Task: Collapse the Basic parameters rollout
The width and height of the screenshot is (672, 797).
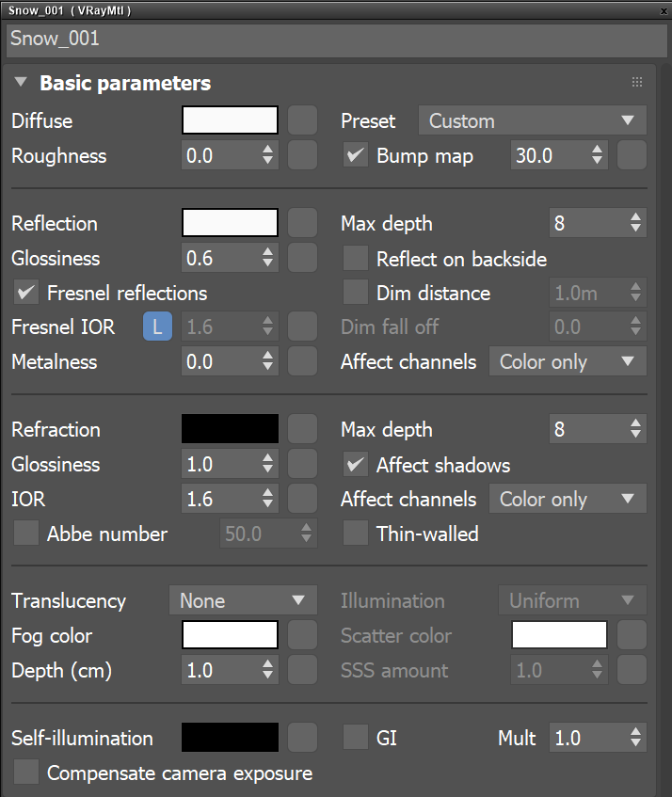Action: (x=21, y=83)
